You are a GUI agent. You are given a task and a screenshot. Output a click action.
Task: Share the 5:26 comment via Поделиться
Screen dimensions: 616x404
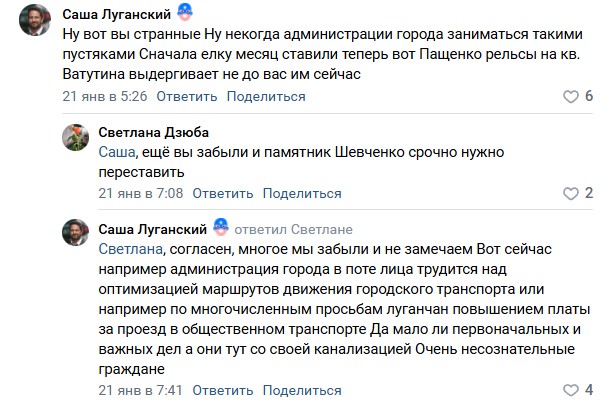click(265, 96)
